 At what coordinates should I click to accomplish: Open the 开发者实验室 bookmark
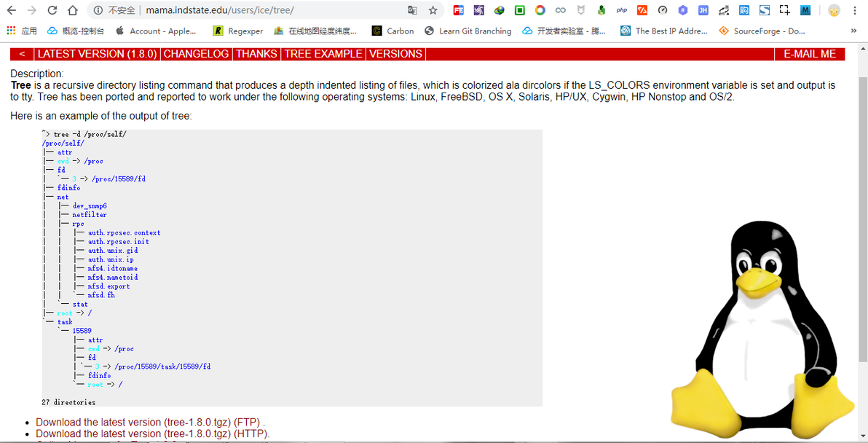564,31
